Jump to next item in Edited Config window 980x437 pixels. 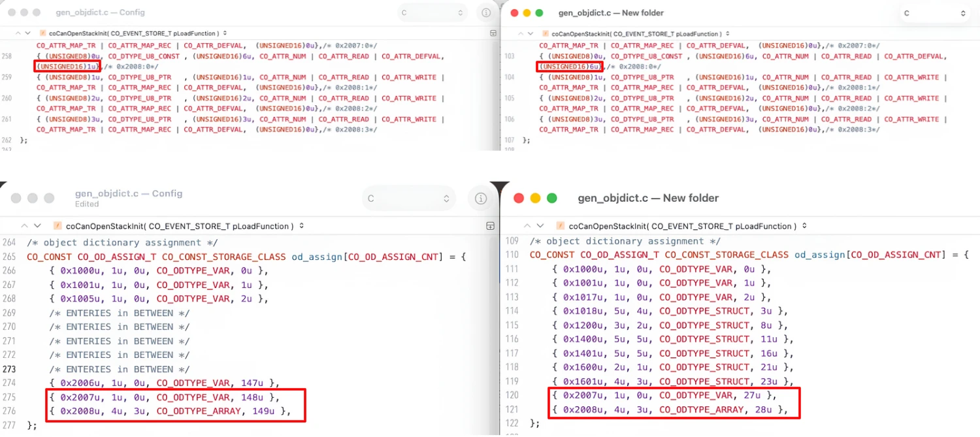point(38,226)
